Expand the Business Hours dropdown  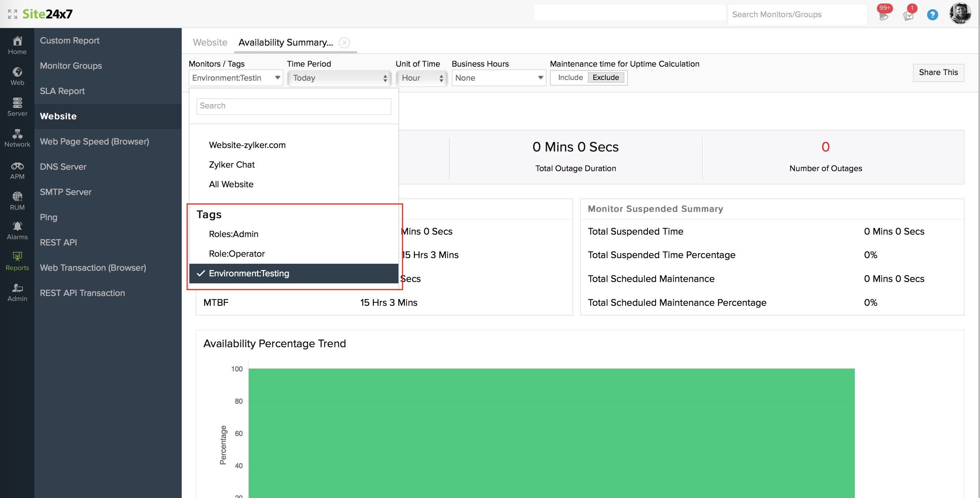click(498, 78)
